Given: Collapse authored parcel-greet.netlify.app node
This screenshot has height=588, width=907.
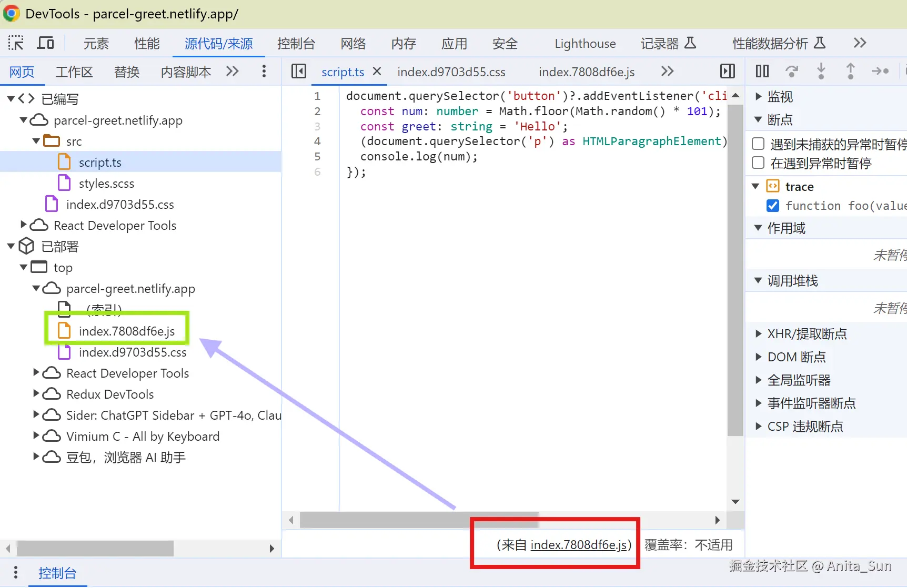Looking at the screenshot, I should click(23, 120).
